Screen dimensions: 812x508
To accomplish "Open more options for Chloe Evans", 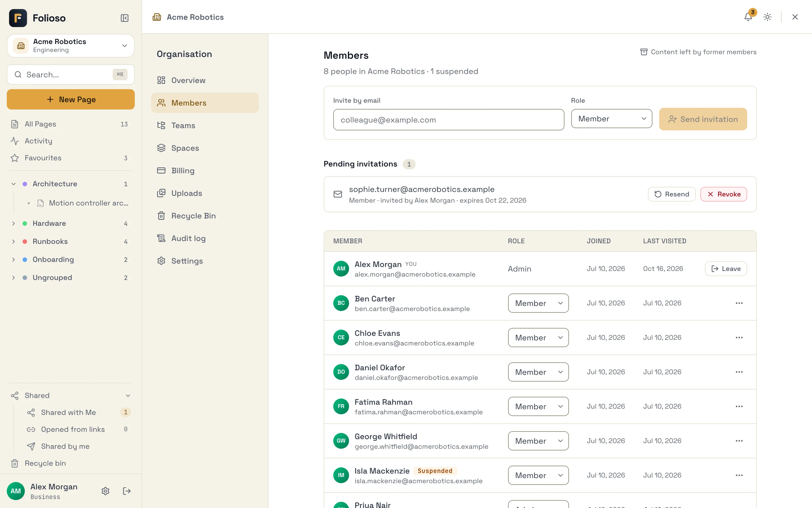I will [x=739, y=337].
